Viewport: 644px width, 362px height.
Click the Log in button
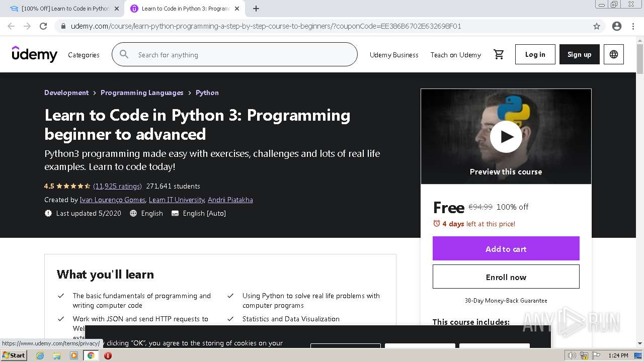point(535,54)
